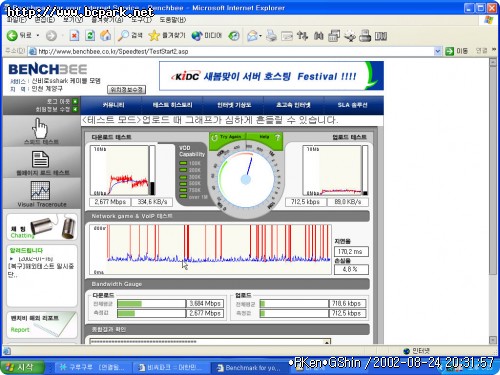Click the Print toolbar icon
Image resolution: width=500 pixels, height=375 pixels.
point(271,36)
